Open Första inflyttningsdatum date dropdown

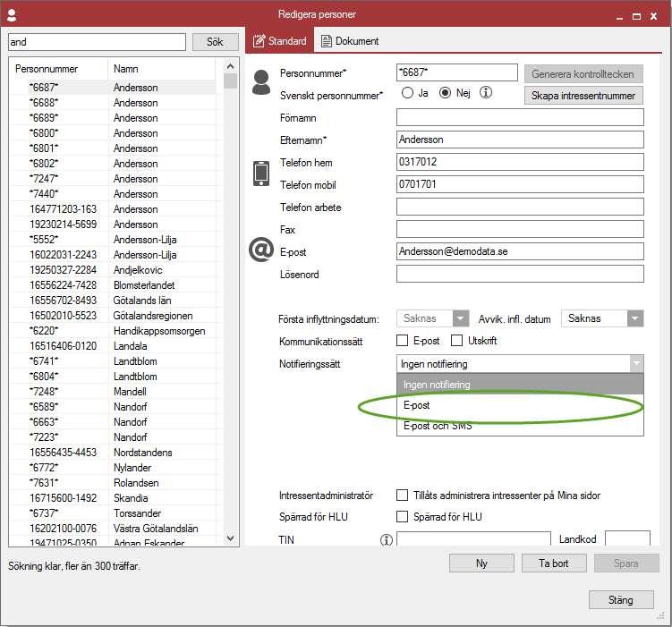461,318
